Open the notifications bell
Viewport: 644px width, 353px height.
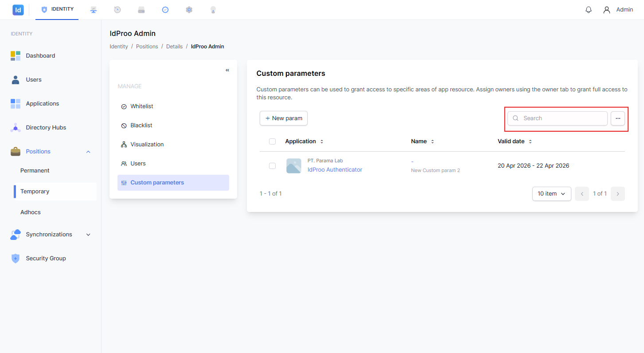tap(589, 10)
